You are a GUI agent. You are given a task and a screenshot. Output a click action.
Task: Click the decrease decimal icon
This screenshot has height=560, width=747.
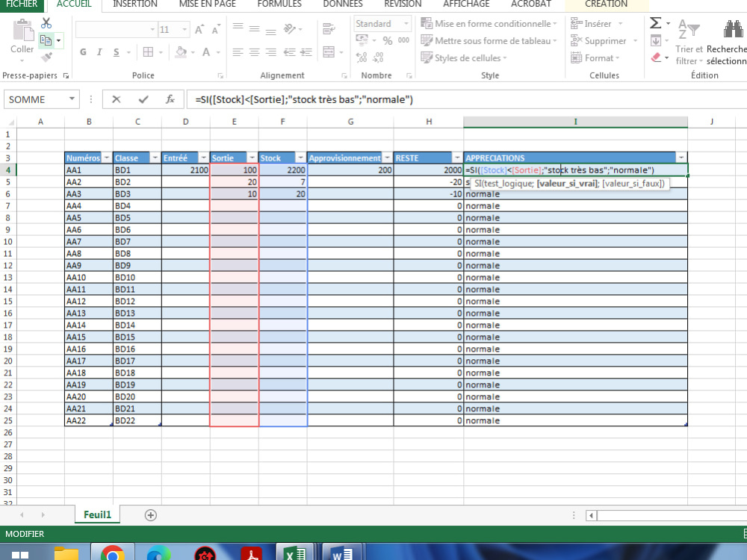point(378,57)
